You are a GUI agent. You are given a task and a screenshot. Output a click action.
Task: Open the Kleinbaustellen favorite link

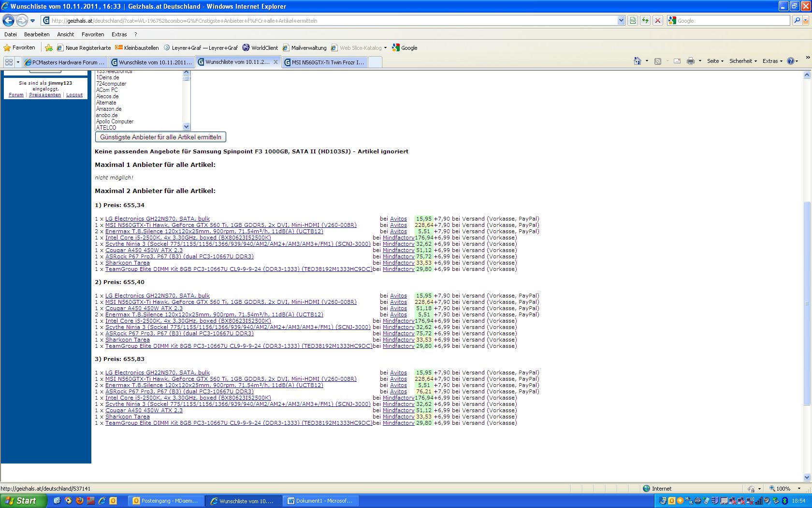tap(137, 48)
